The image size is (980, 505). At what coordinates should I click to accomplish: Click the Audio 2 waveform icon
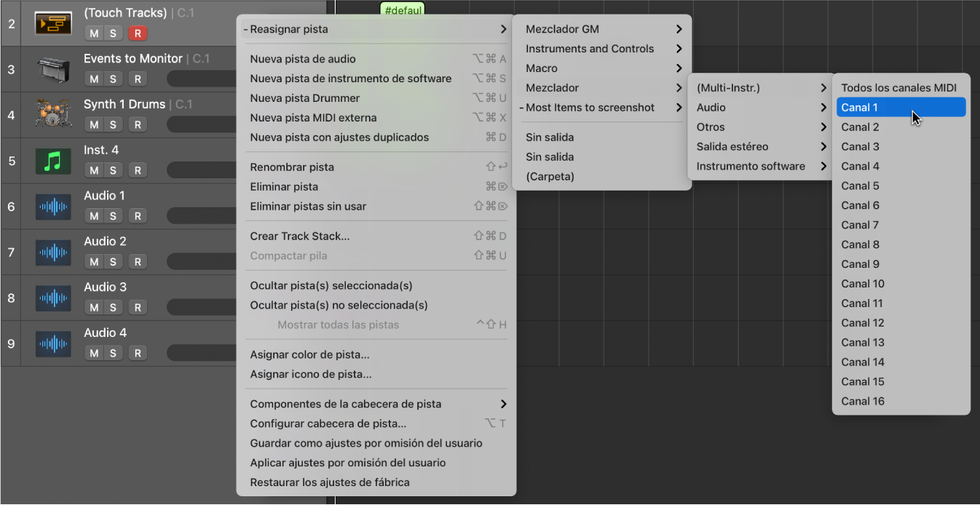pos(53,252)
